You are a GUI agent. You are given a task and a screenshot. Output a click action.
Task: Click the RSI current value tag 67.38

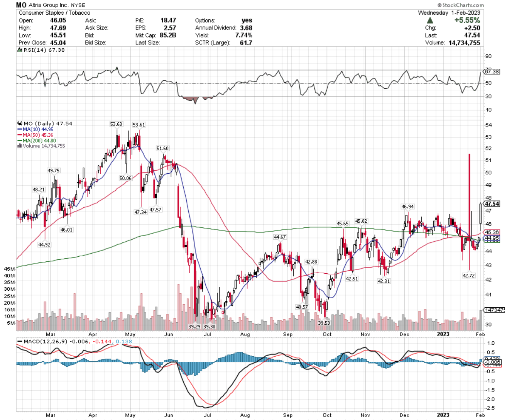click(492, 71)
